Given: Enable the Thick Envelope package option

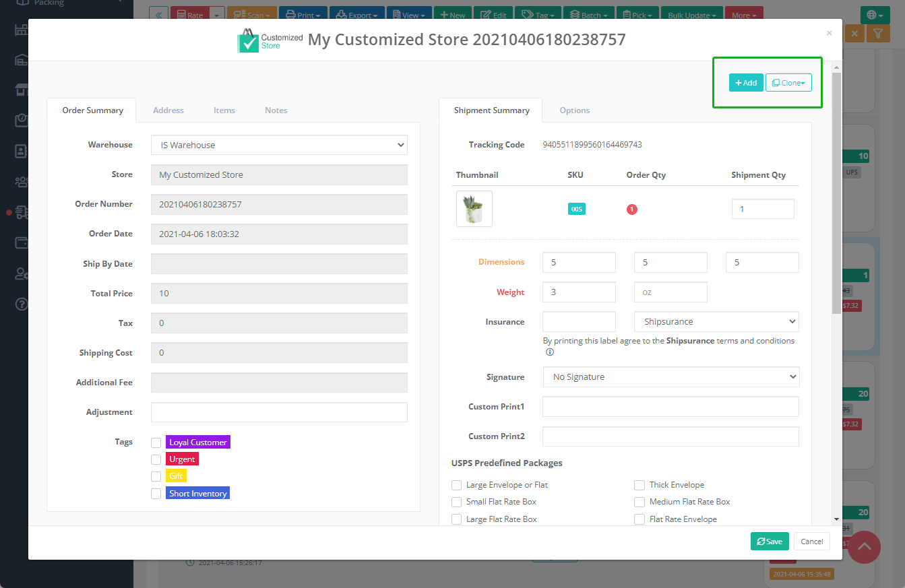Looking at the screenshot, I should point(639,485).
